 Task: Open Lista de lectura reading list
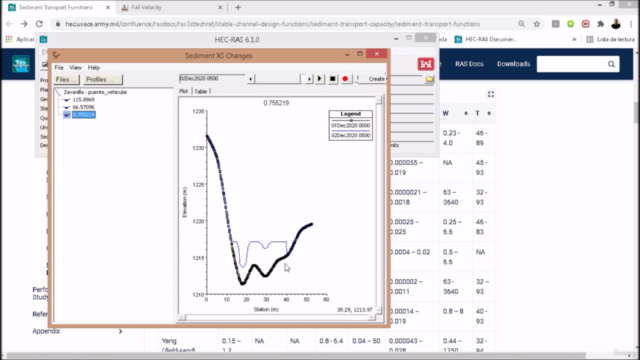pyautogui.click(x=610, y=39)
